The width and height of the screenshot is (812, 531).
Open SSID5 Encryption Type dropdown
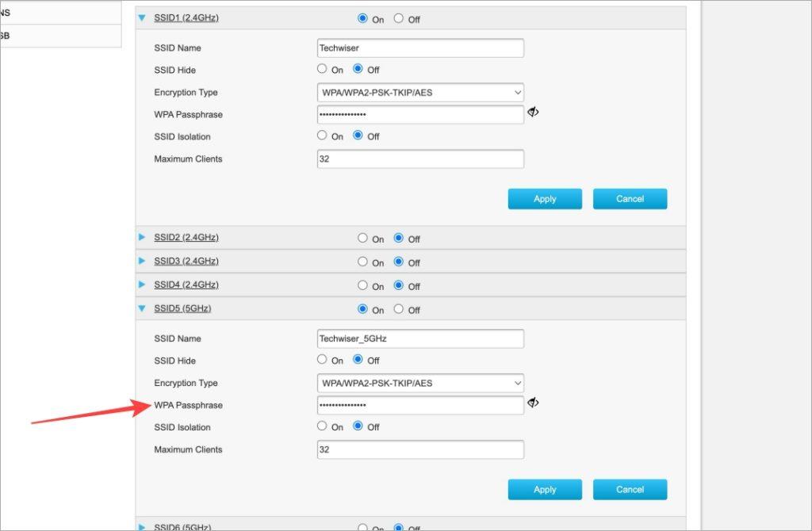(420, 383)
